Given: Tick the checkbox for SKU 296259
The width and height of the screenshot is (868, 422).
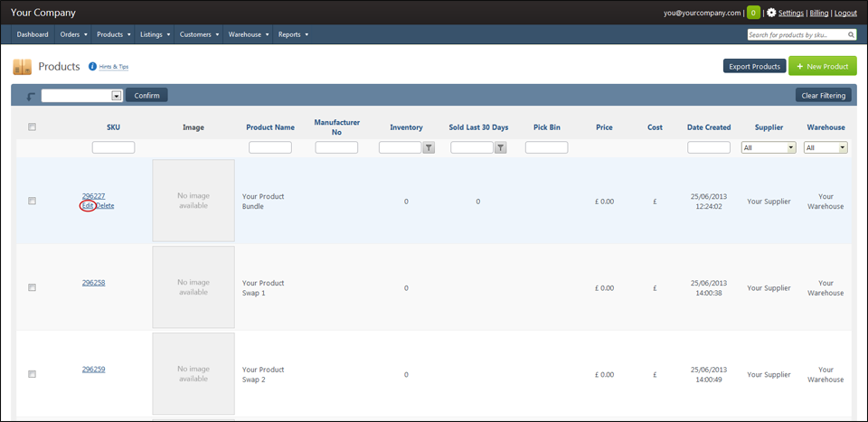Looking at the screenshot, I should click(x=33, y=374).
